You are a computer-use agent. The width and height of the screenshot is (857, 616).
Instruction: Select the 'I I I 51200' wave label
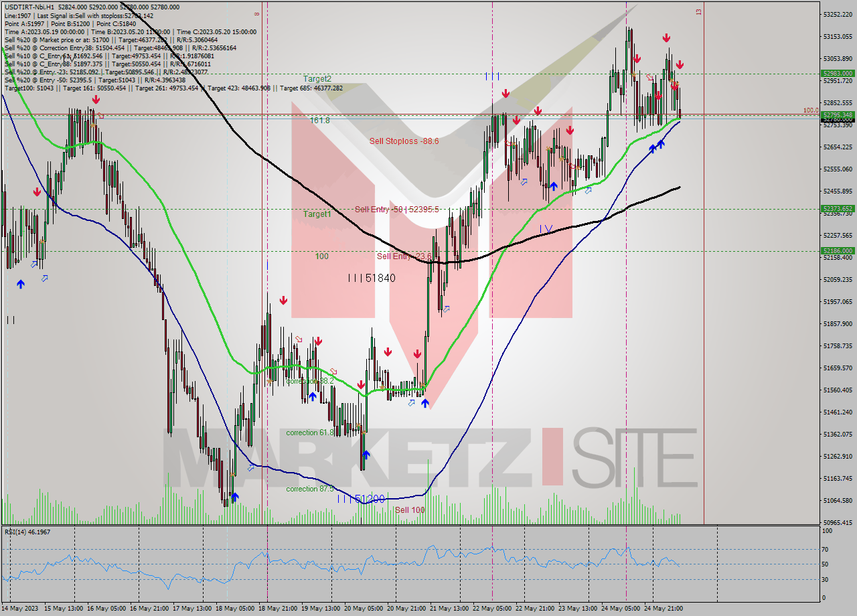(362, 499)
